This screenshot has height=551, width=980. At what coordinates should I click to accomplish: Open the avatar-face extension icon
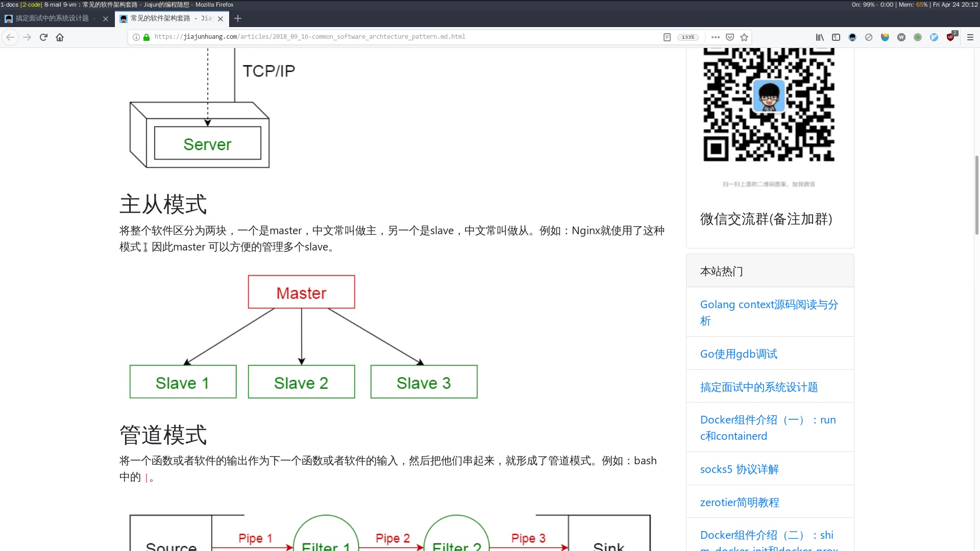(x=852, y=37)
